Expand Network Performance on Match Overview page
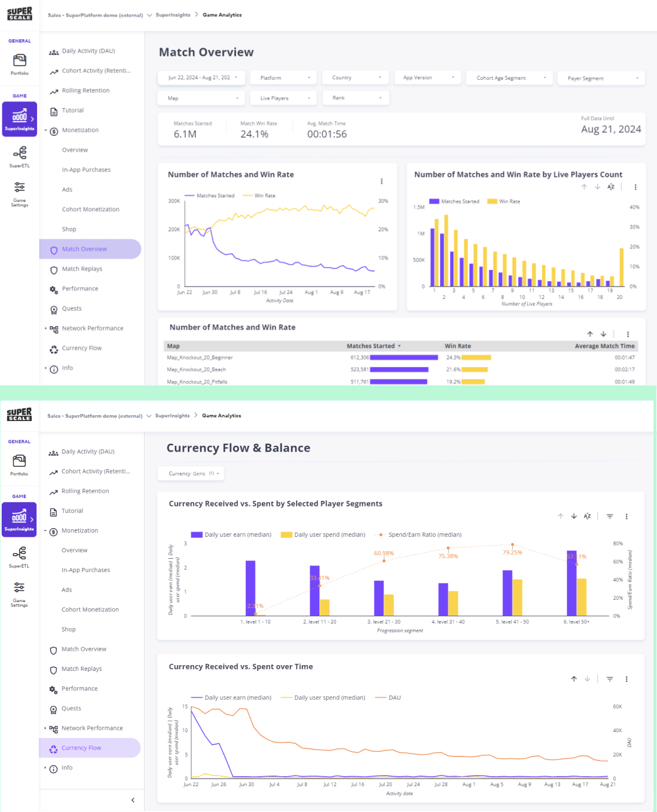The width and height of the screenshot is (657, 812). click(x=46, y=329)
